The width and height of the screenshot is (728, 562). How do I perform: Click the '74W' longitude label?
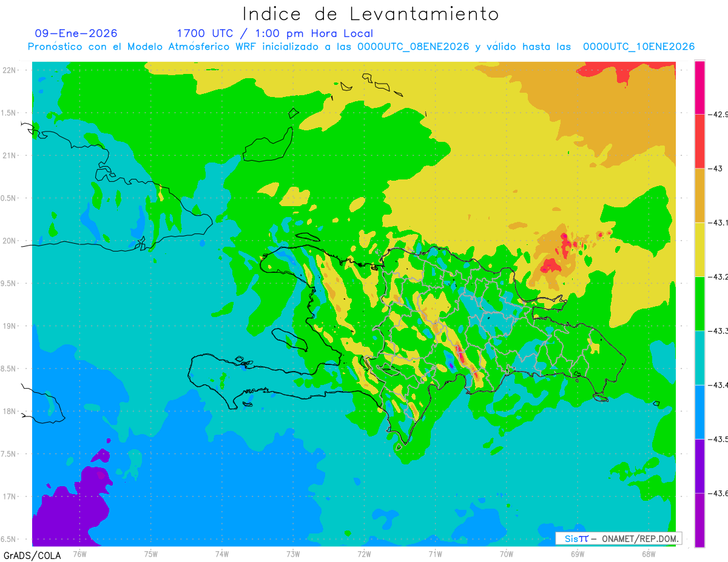[222, 554]
